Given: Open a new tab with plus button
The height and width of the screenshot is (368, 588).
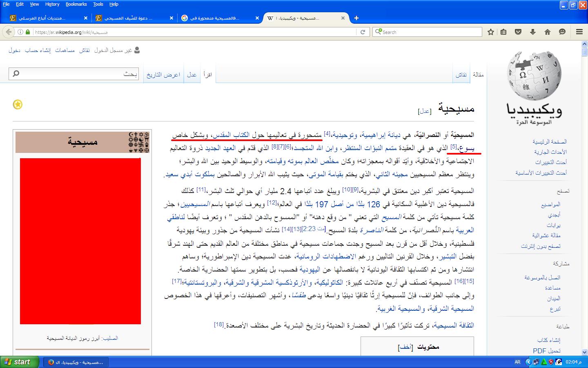Looking at the screenshot, I should [356, 18].
